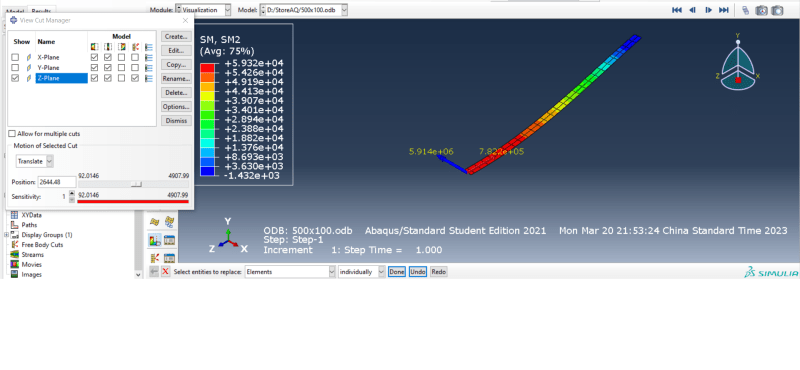Click the Rename... button
The height and width of the screenshot is (370, 800).
pos(177,79)
